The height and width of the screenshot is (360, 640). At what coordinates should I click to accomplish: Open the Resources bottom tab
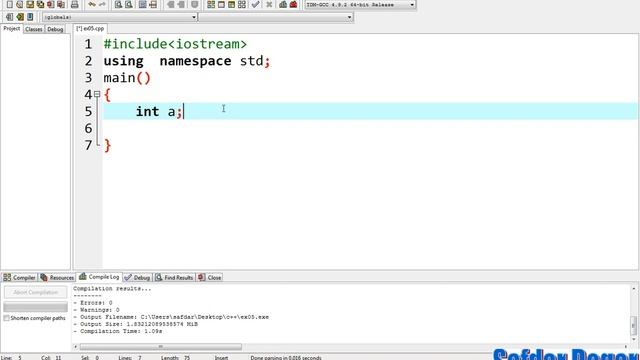tap(57, 278)
